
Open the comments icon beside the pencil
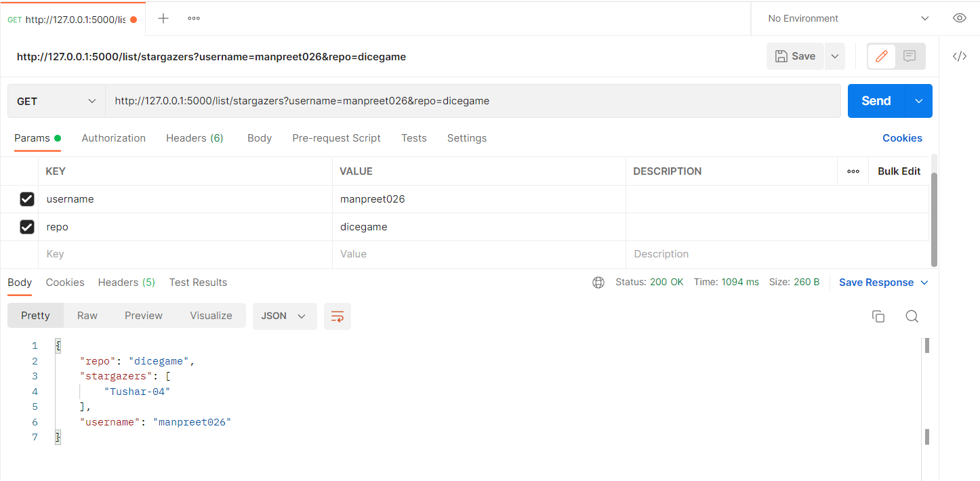tap(908, 56)
